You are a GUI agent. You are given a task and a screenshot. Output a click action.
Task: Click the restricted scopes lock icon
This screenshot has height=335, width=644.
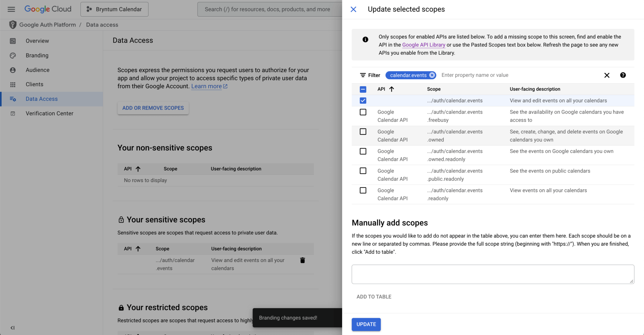point(121,308)
